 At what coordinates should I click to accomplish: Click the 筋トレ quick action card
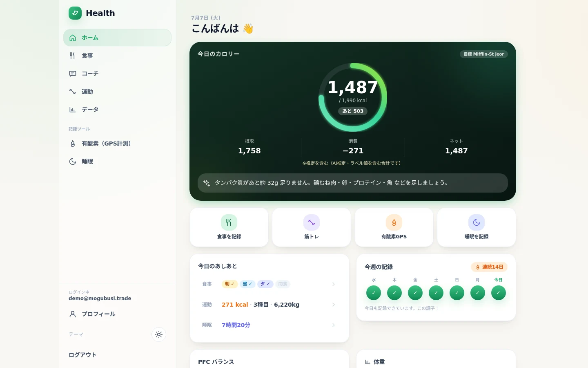[x=312, y=227]
